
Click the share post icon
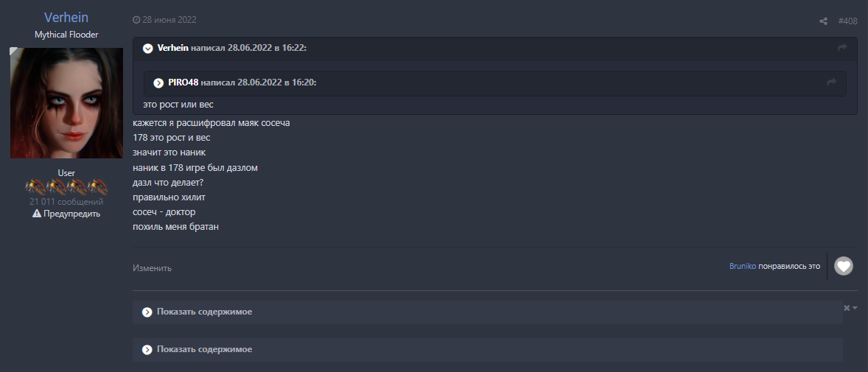tap(823, 21)
